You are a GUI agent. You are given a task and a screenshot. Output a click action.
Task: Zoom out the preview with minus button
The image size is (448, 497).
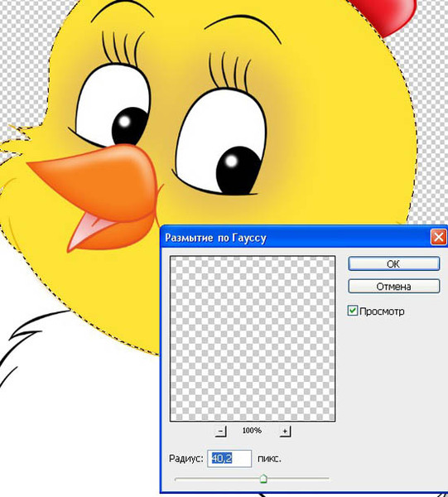pyautogui.click(x=221, y=431)
